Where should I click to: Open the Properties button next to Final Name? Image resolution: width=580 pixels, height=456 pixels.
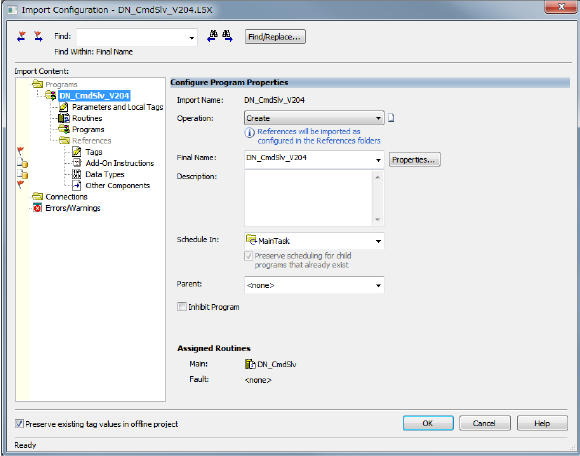[x=414, y=160]
